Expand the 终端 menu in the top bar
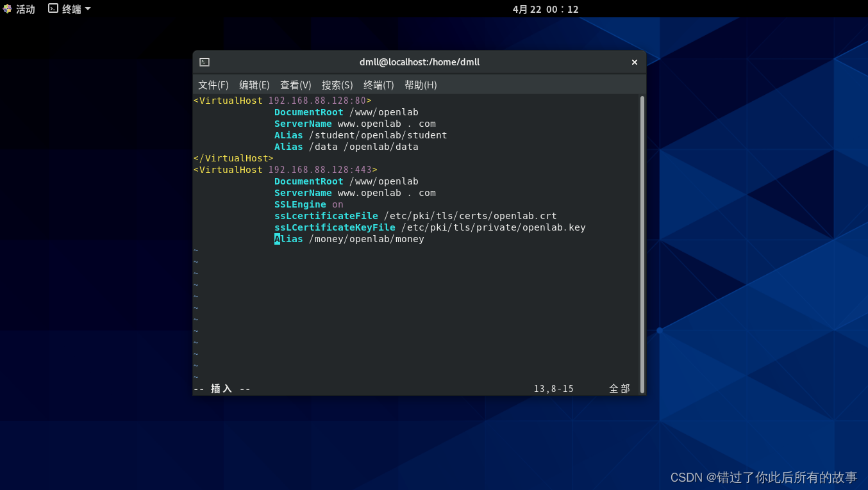868x490 pixels. [x=69, y=9]
